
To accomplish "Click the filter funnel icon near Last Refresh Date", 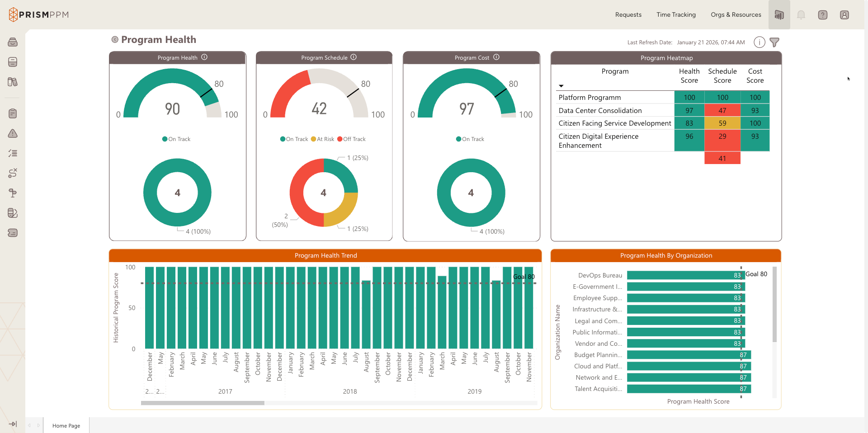I will 775,42.
